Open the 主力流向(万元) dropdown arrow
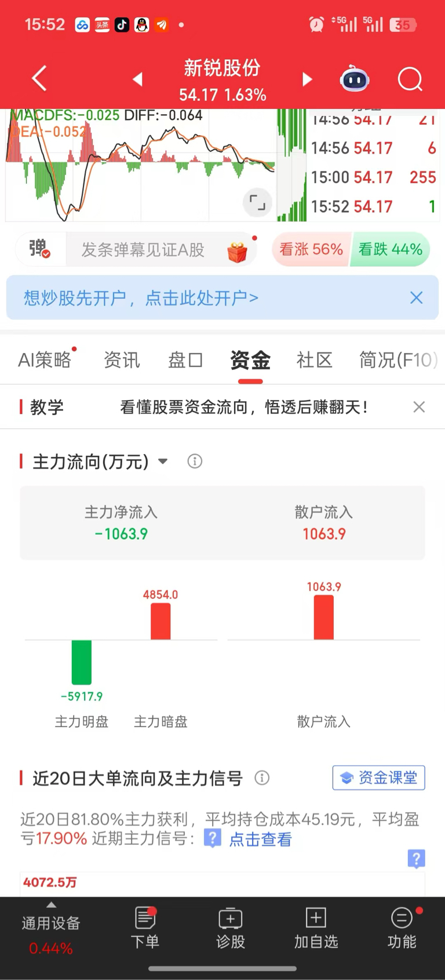445x980 pixels. click(x=163, y=462)
